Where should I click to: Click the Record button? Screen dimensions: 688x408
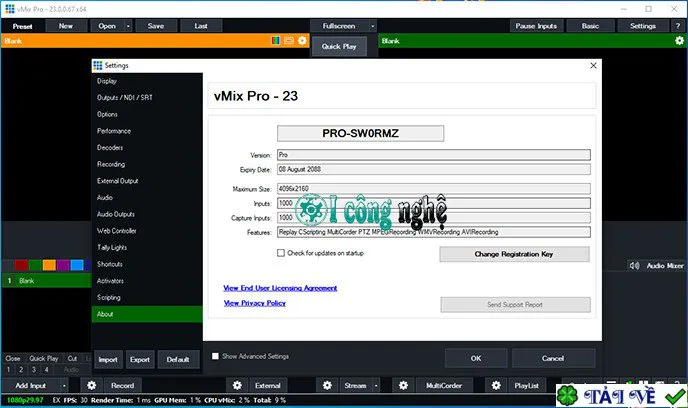[122, 385]
